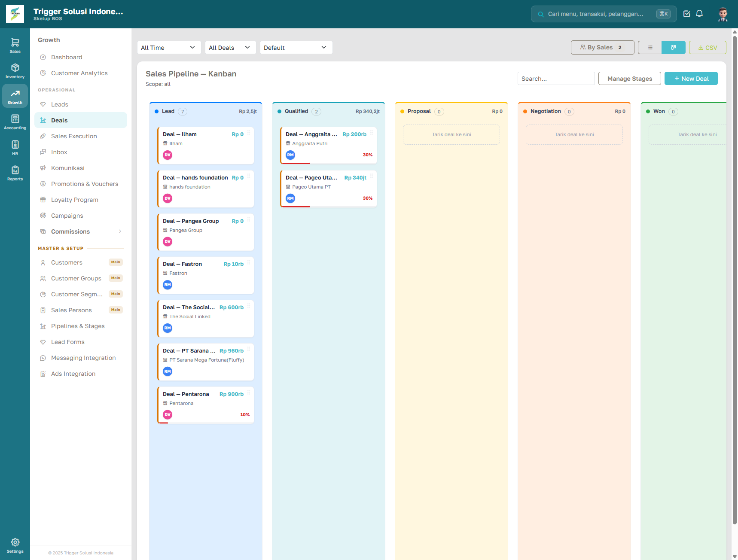Click the ⌘K shortcut badge in search
This screenshot has height=560, width=738.
(x=663, y=14)
